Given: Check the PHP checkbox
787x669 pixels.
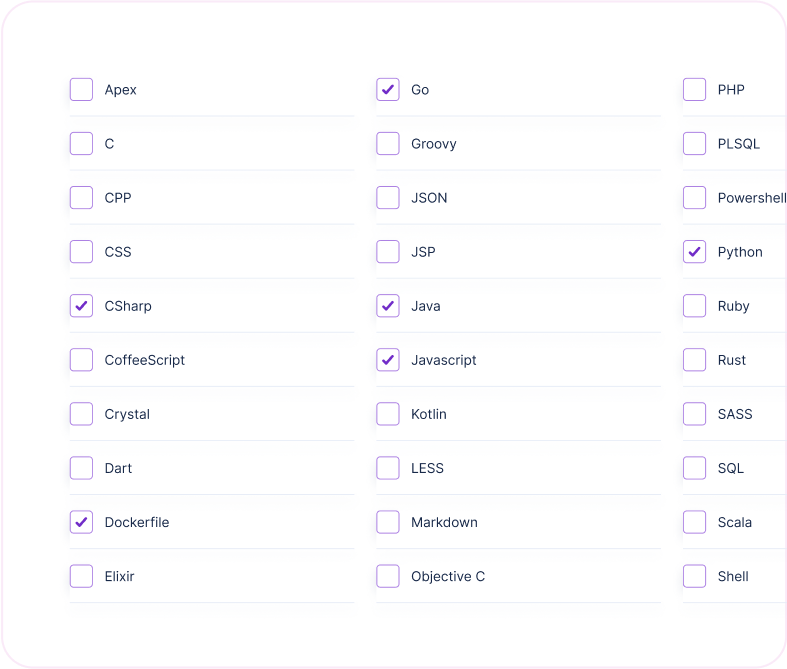Looking at the screenshot, I should [x=695, y=90].
